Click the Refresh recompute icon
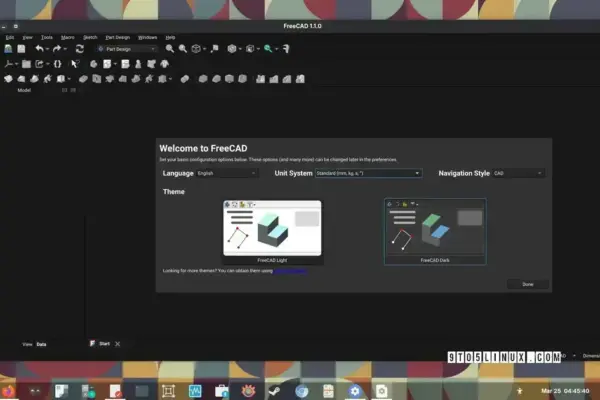 pyautogui.click(x=80, y=49)
